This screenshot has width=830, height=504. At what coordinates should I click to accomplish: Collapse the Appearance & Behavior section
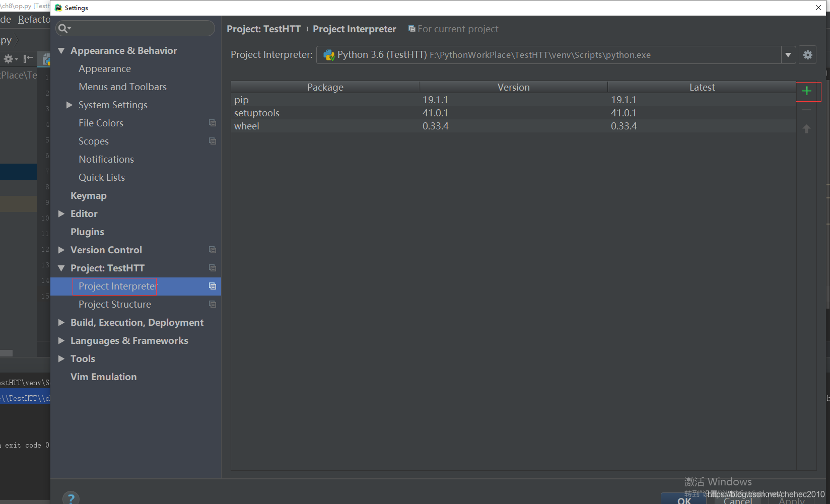[x=61, y=50]
